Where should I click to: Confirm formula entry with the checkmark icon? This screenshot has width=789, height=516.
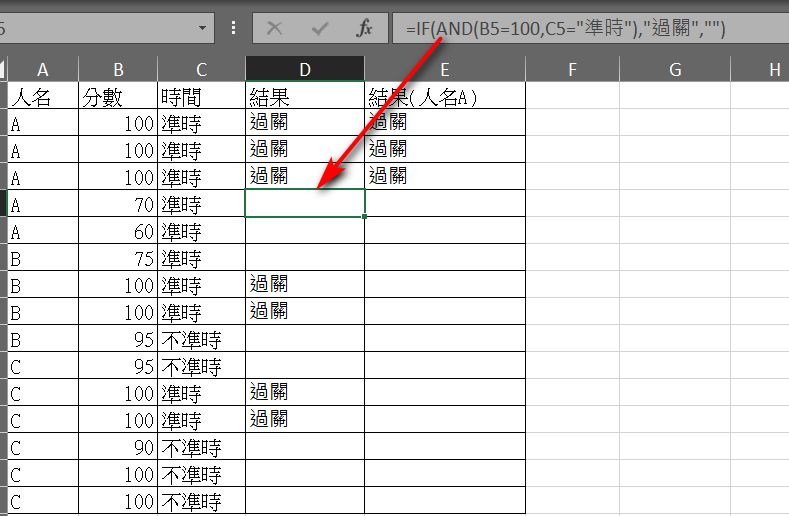click(x=320, y=29)
